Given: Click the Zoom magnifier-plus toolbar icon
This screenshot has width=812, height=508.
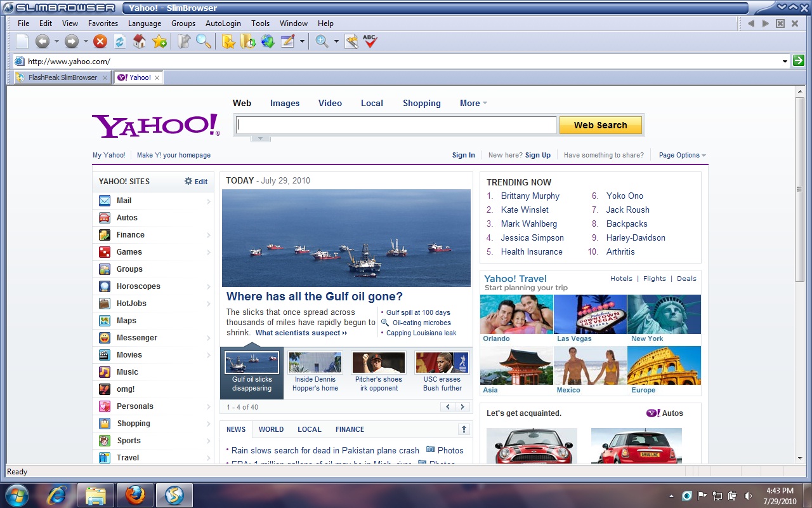Looking at the screenshot, I should coord(322,41).
